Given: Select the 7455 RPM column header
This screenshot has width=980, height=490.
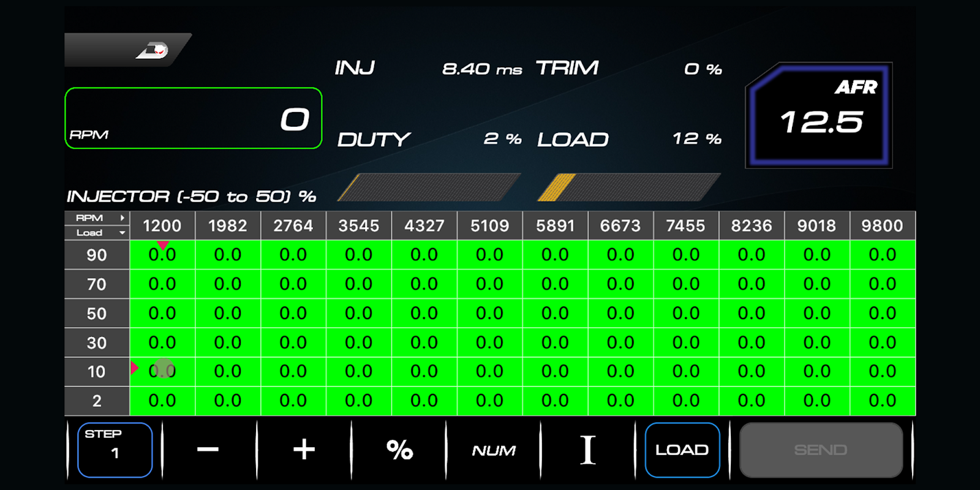Looking at the screenshot, I should 686,225.
